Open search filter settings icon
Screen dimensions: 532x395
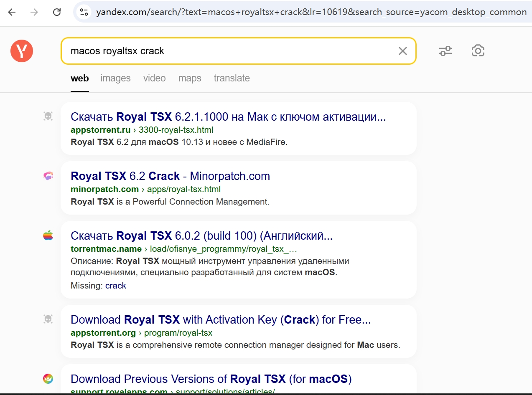445,51
